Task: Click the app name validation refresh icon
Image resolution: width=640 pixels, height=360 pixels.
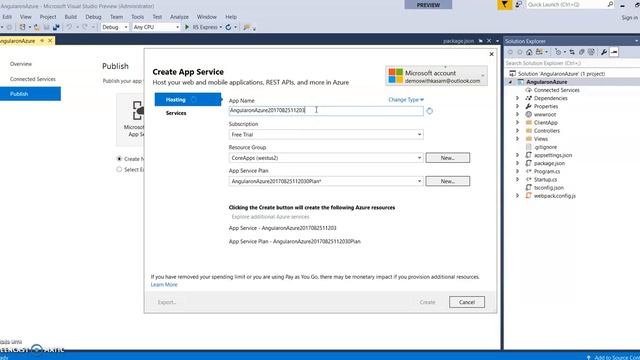Action: [429, 111]
